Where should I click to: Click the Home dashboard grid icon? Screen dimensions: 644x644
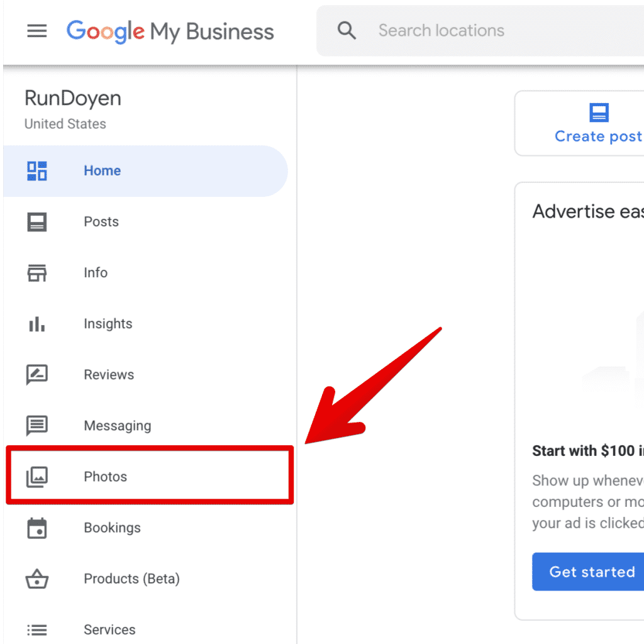coord(37,170)
